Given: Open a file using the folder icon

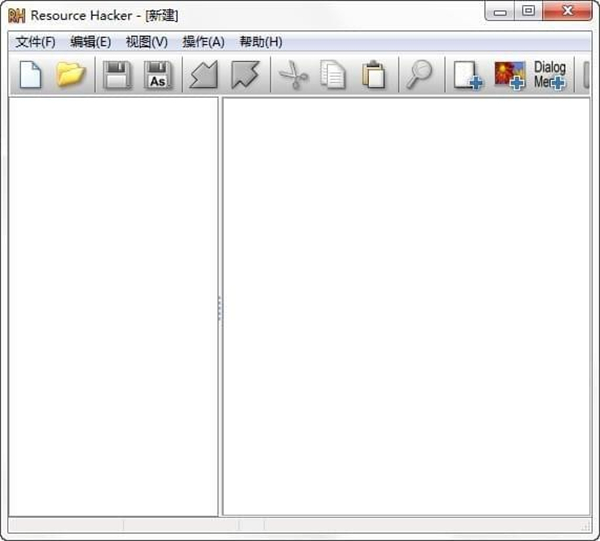Looking at the screenshot, I should tap(70, 75).
